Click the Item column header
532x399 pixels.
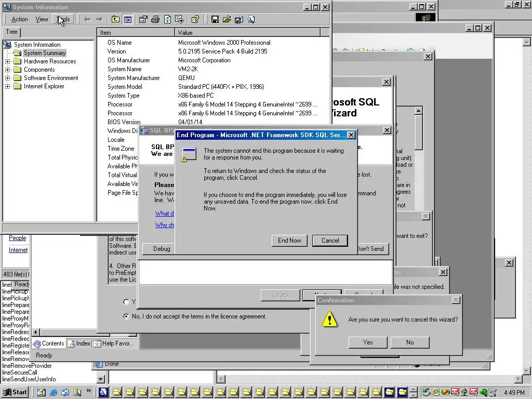[x=136, y=33]
